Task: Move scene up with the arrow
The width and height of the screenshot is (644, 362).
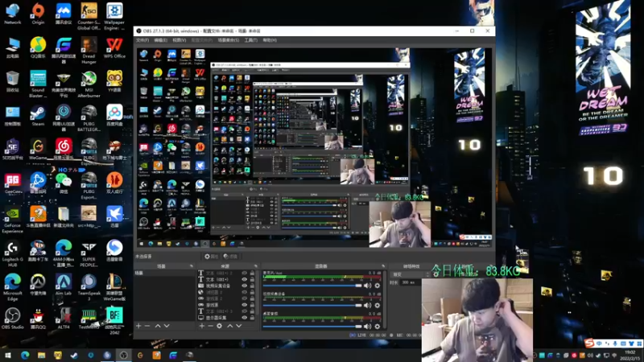Action: 158,326
